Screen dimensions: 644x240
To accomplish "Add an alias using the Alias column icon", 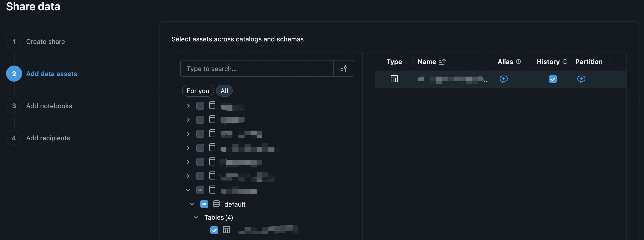I will tap(504, 79).
